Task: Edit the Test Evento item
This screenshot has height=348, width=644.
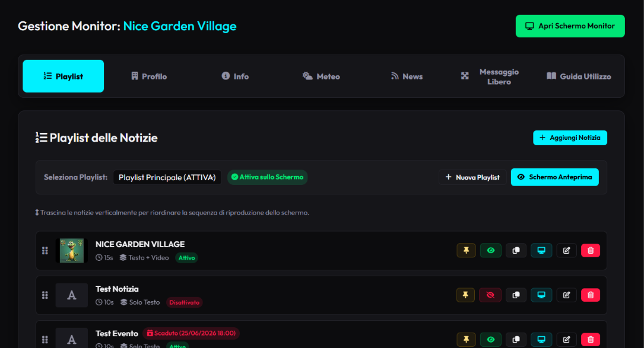Action: (566, 339)
